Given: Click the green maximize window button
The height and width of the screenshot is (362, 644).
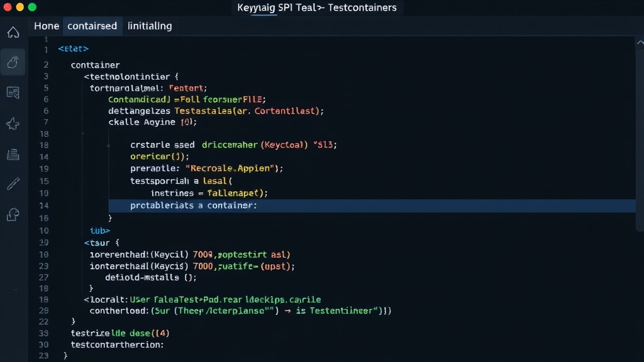Looking at the screenshot, I should [x=33, y=7].
